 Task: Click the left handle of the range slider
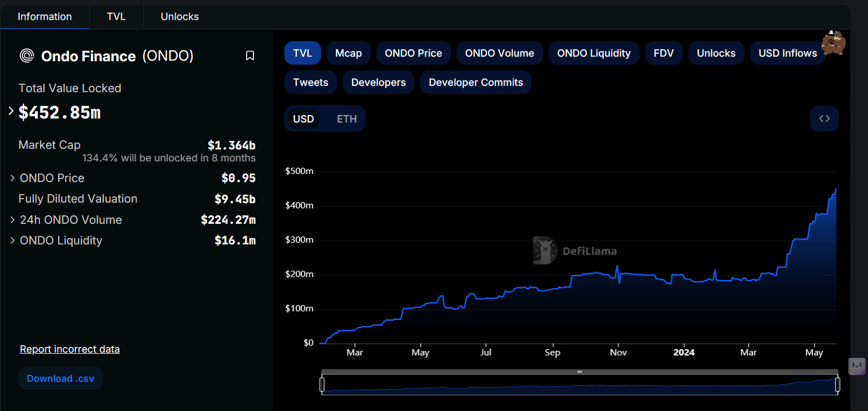[x=322, y=385]
